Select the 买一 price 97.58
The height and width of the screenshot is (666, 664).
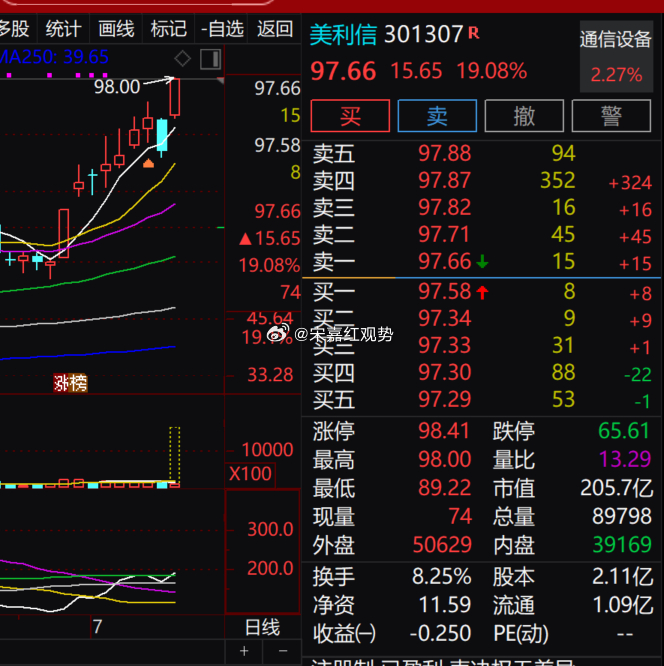[444, 291]
